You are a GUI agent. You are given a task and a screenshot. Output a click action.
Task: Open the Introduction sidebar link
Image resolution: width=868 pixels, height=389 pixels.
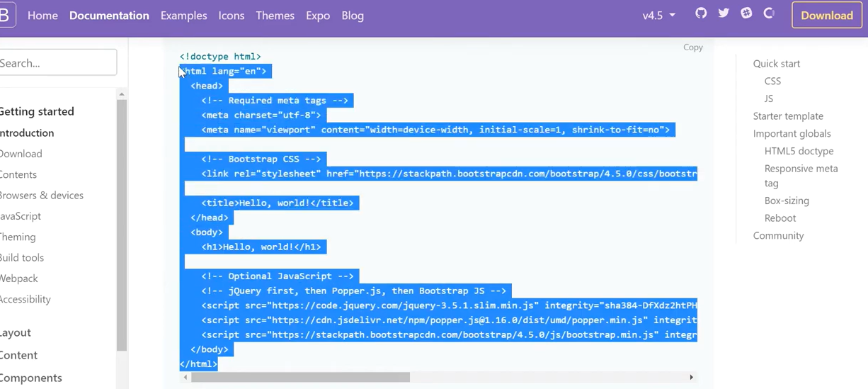click(27, 133)
